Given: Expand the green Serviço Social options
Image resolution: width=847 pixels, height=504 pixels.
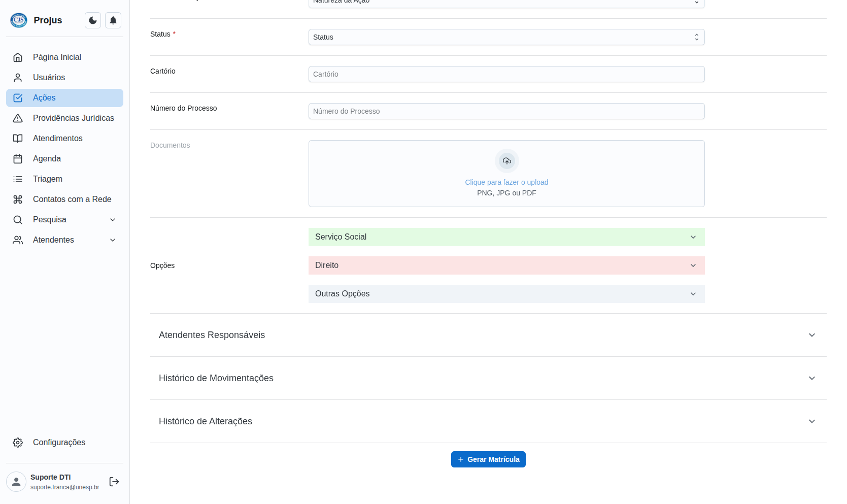Looking at the screenshot, I should [x=506, y=237].
